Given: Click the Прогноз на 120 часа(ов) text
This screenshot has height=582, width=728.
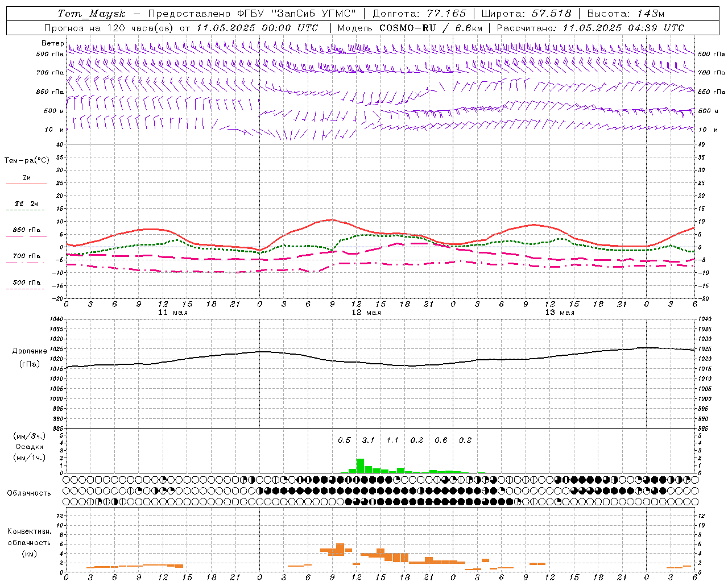Looking at the screenshot, I should (x=109, y=28).
